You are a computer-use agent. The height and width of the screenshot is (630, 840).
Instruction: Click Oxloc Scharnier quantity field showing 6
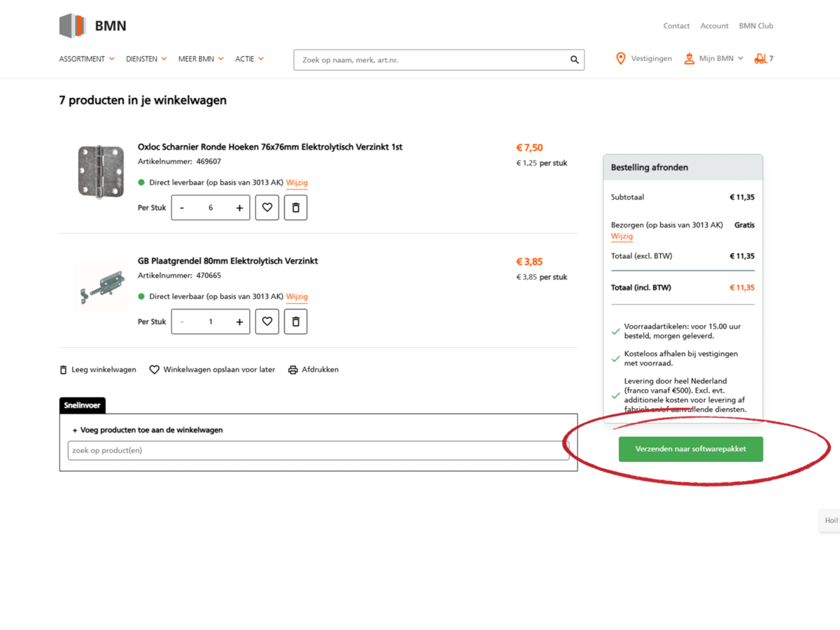(211, 208)
